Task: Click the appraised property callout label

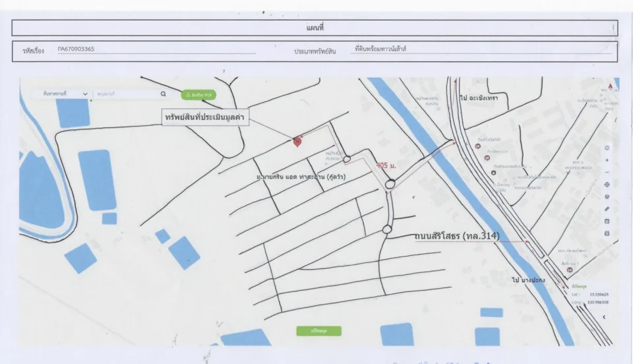Action: [x=205, y=117]
